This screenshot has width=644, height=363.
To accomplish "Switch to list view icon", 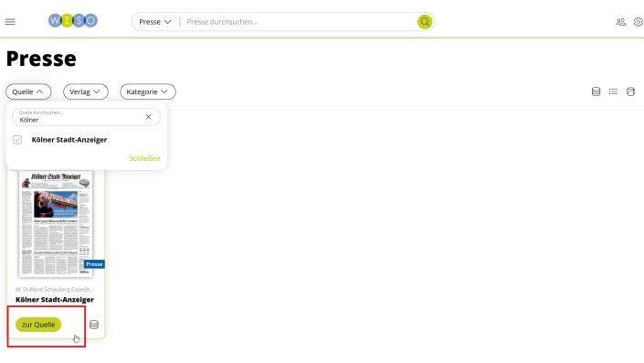I will tap(613, 91).
